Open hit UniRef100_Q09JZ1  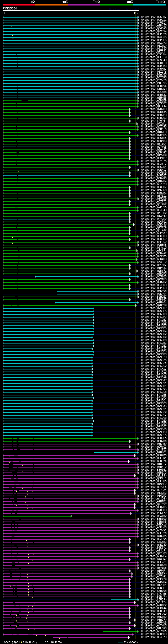(154, 20)
